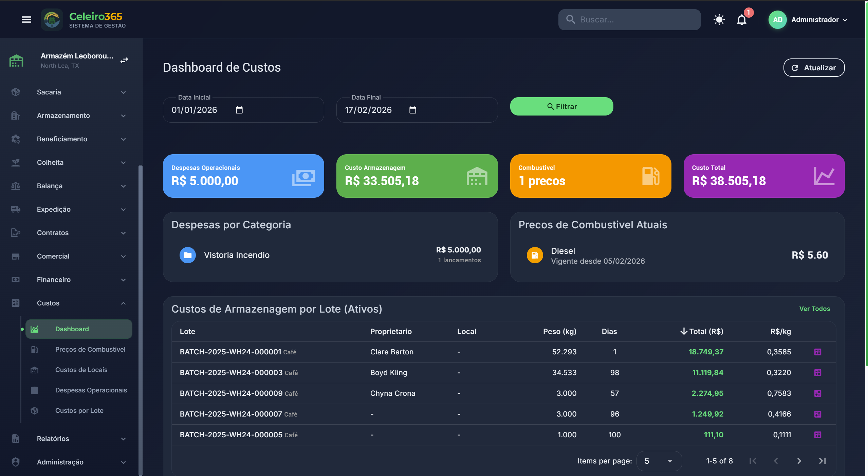Go to next page of table
The height and width of the screenshot is (476, 868).
coord(799,461)
